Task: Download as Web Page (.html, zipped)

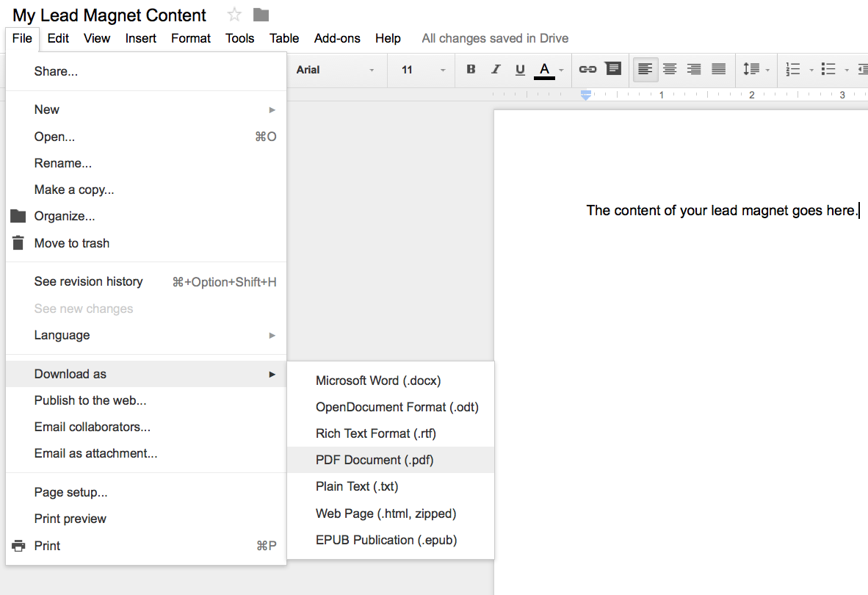Action: (x=391, y=513)
